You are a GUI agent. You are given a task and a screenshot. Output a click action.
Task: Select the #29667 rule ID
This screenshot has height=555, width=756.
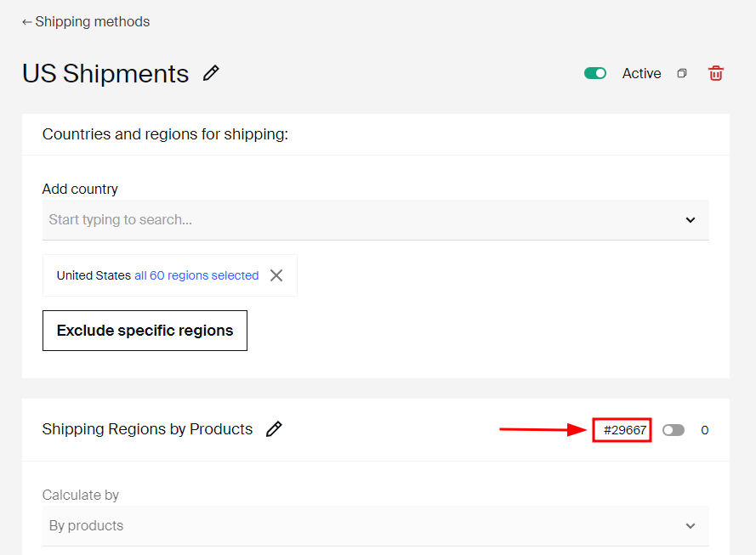click(625, 430)
